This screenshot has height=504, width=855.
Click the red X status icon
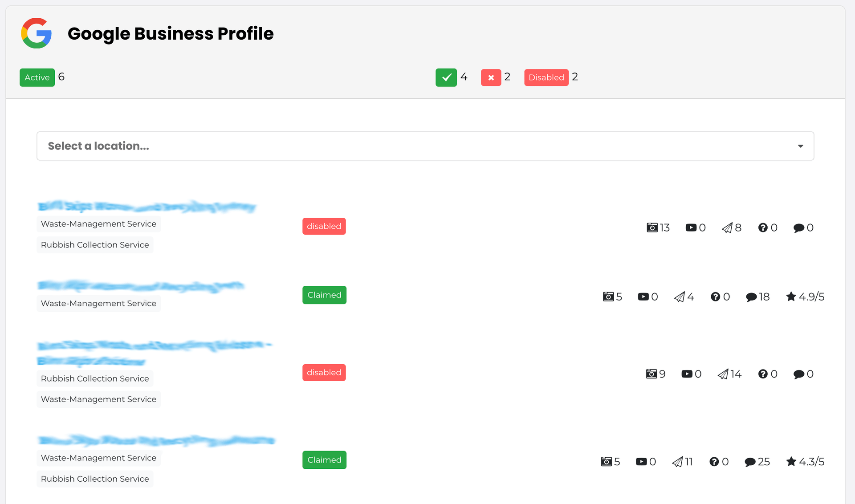click(x=491, y=77)
